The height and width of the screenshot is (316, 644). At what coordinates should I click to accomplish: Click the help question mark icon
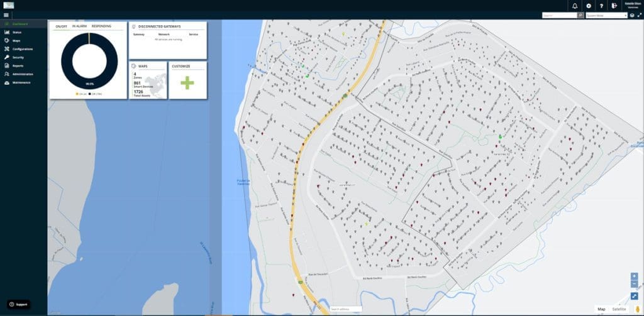click(601, 6)
